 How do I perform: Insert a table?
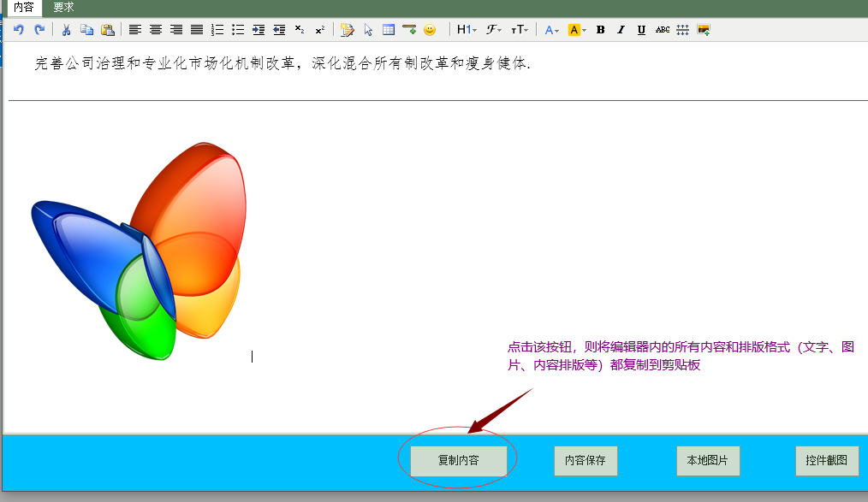(x=389, y=30)
